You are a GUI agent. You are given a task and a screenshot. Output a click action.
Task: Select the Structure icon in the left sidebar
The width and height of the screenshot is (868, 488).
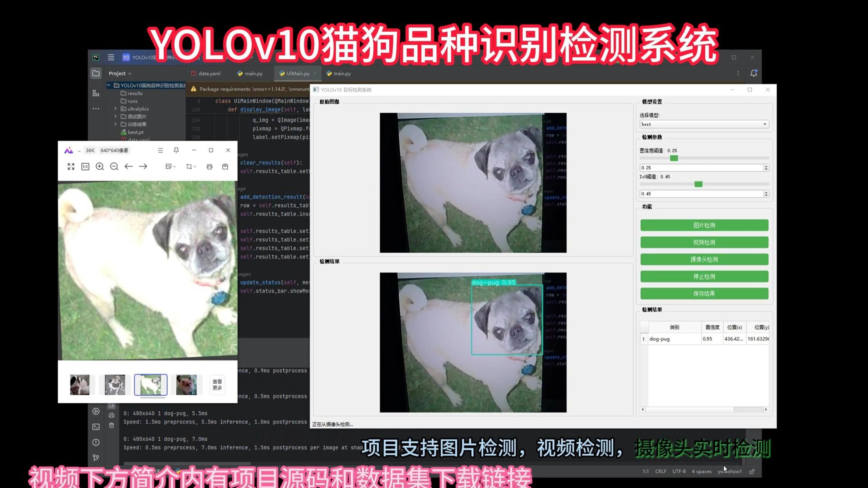pos(96,93)
